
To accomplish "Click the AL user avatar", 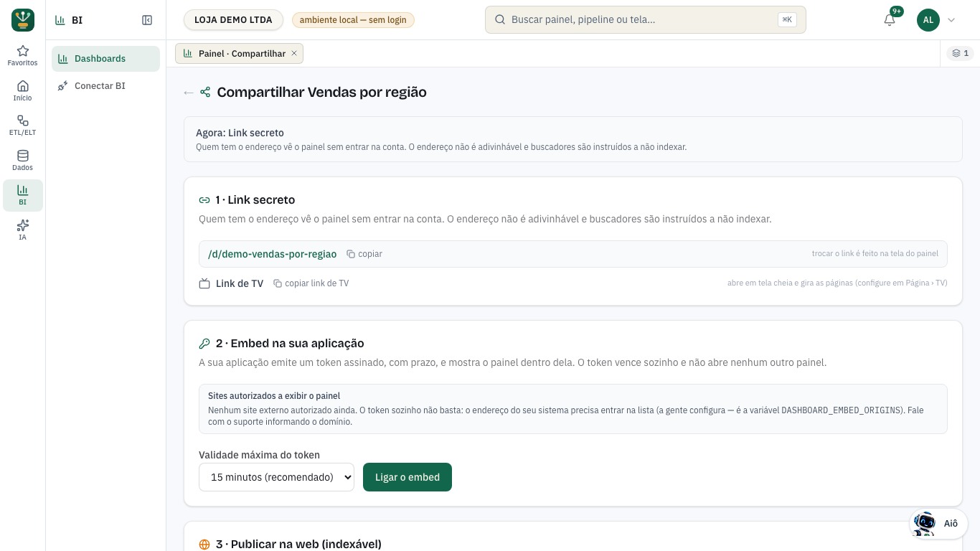I will pyautogui.click(x=928, y=20).
